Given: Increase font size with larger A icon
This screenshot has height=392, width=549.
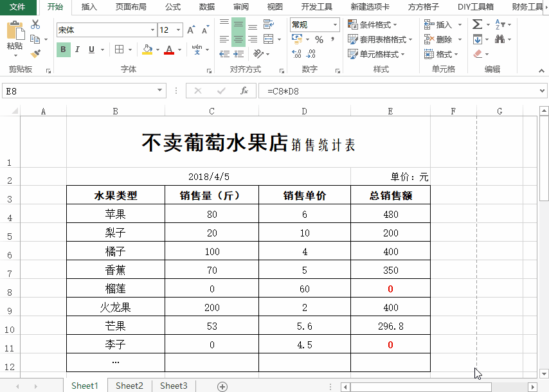Looking at the screenshot, I should (x=191, y=30).
